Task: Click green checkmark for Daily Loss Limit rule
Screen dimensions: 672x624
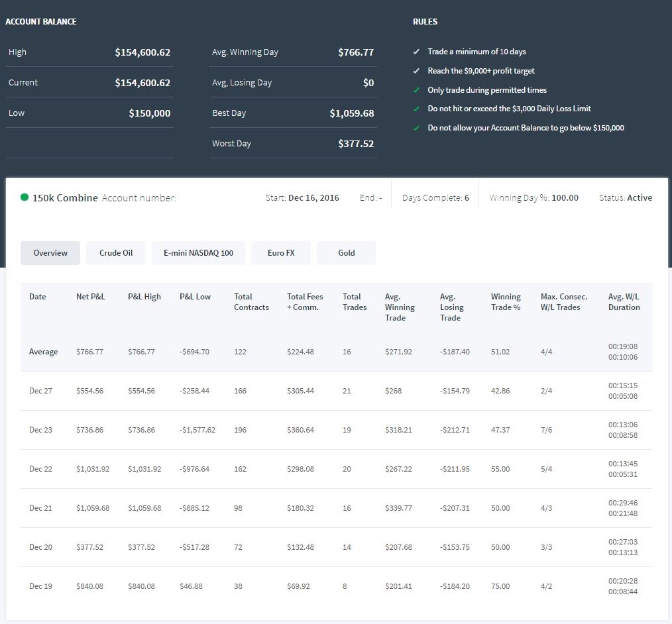Action: [416, 109]
